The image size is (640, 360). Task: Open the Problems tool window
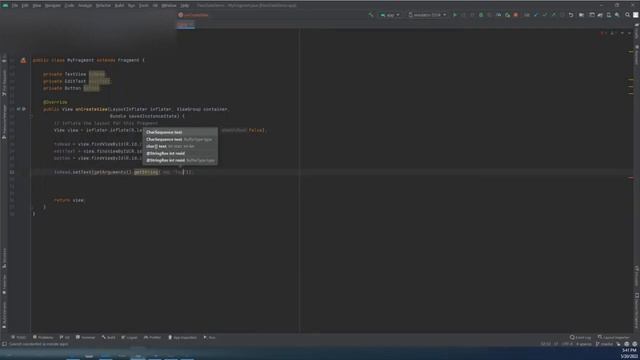tap(43, 338)
